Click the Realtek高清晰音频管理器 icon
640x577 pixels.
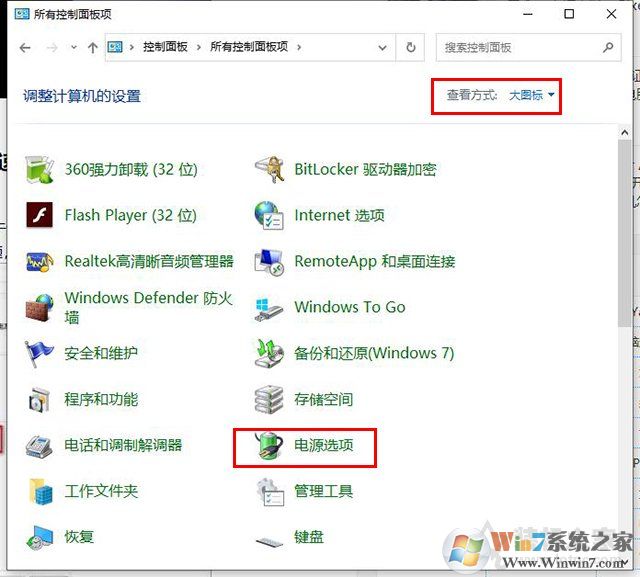(40, 262)
